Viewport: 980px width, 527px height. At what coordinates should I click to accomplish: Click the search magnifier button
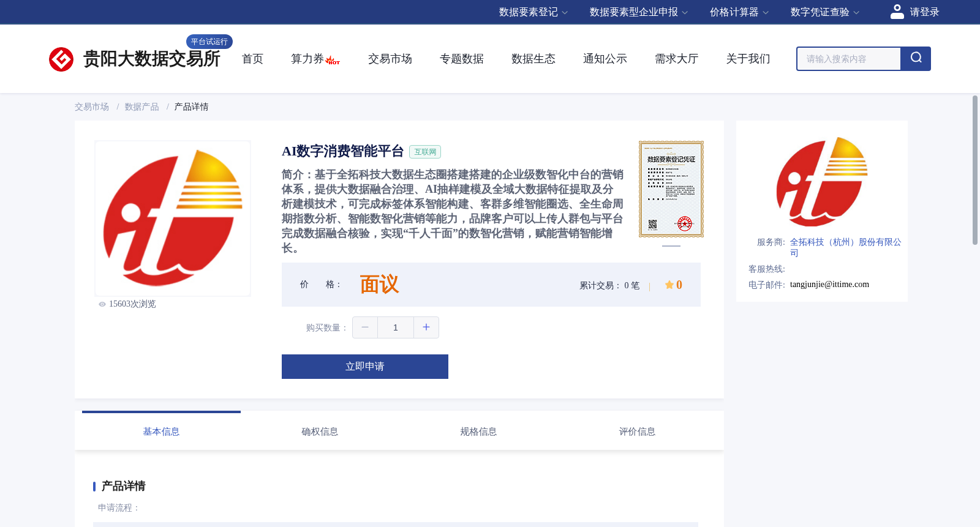pyautogui.click(x=916, y=59)
